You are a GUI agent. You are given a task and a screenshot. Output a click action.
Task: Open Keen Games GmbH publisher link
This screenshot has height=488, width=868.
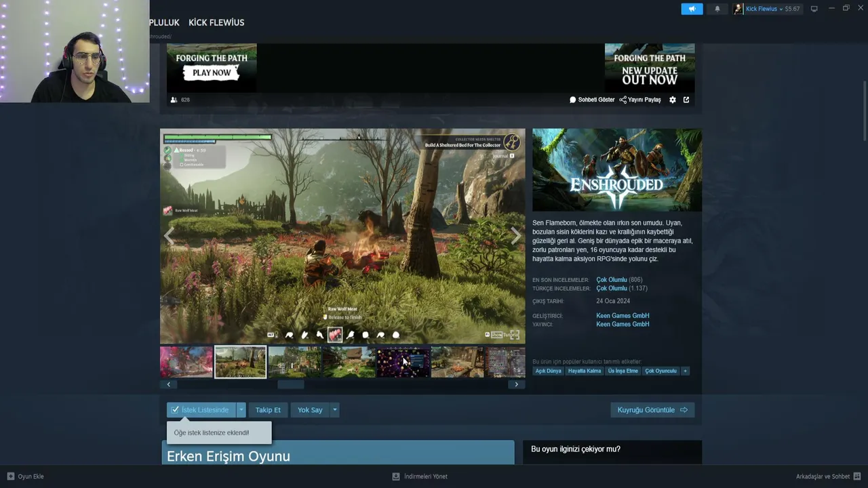pyautogui.click(x=623, y=325)
